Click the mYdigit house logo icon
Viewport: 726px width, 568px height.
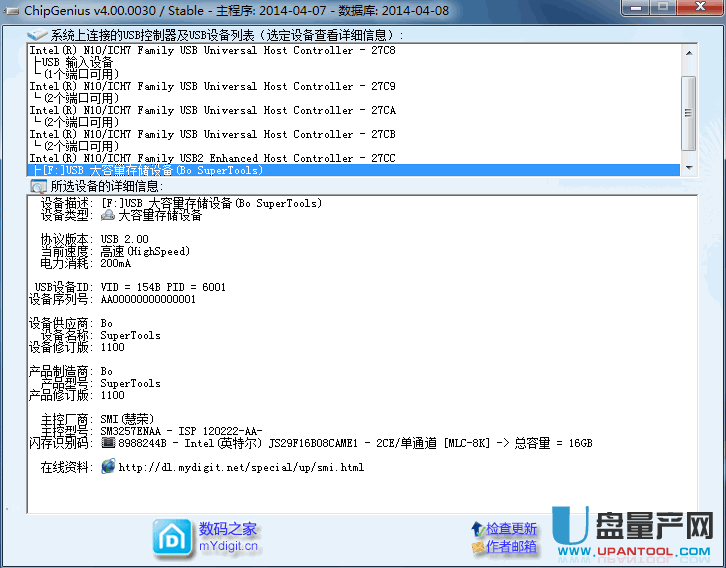172,537
